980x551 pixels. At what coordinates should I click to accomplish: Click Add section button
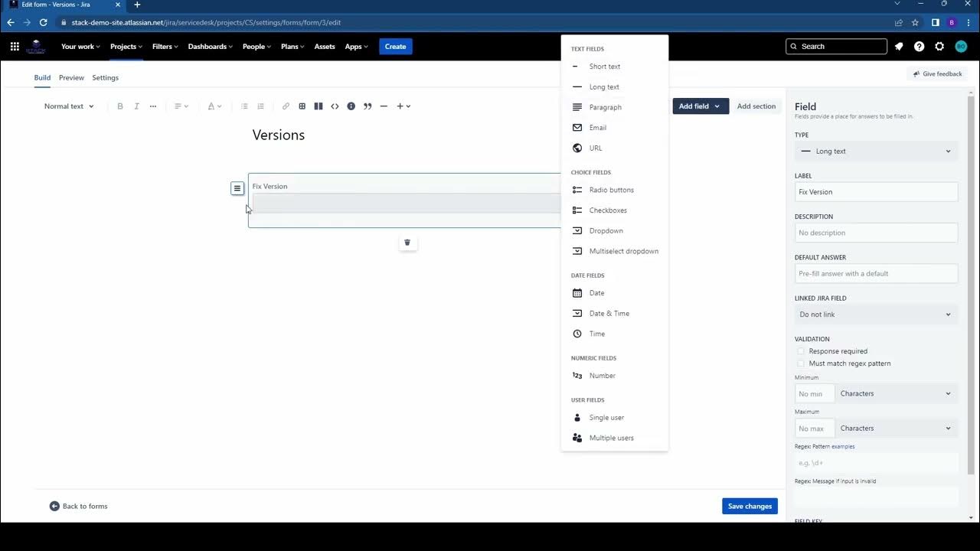(756, 106)
